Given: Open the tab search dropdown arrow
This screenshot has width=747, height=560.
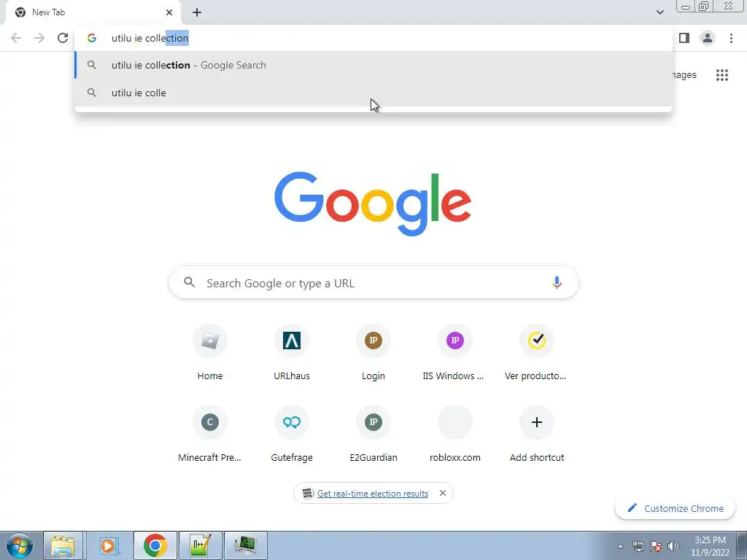Looking at the screenshot, I should (x=660, y=12).
